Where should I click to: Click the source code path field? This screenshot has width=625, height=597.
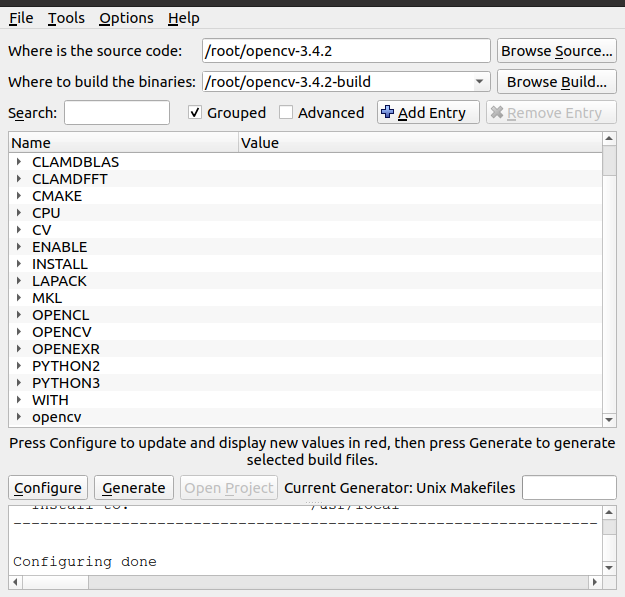pos(346,51)
